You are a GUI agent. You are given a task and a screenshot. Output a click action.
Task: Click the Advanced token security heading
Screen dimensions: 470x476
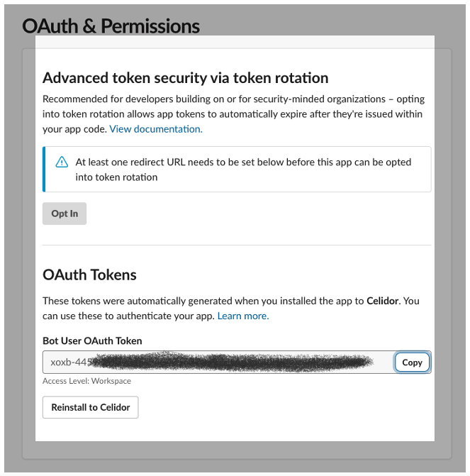186,78
